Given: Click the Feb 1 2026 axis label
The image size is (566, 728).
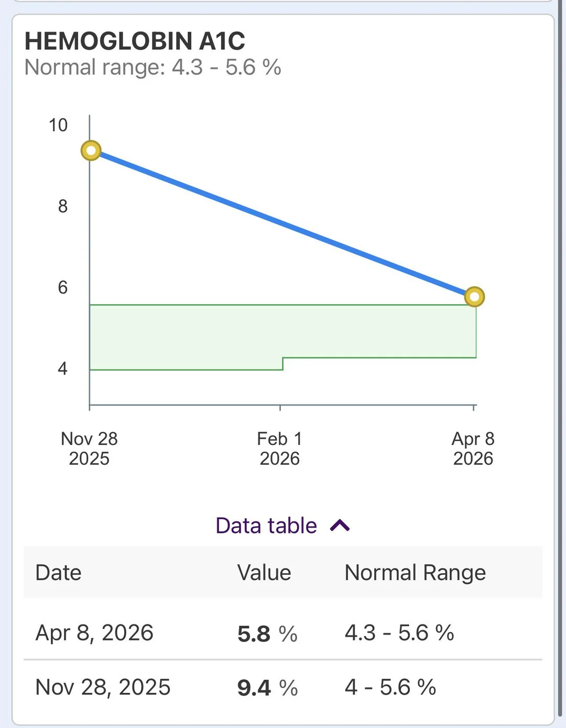Looking at the screenshot, I should (279, 448).
